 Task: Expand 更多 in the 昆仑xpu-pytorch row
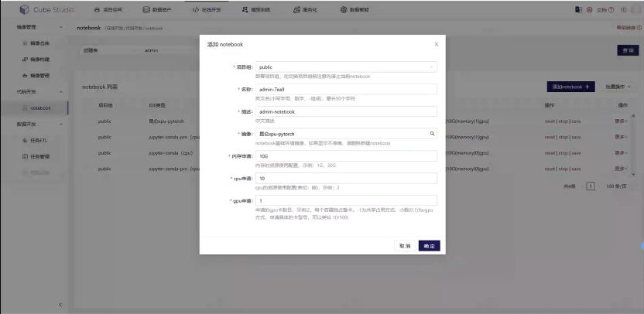621,121
